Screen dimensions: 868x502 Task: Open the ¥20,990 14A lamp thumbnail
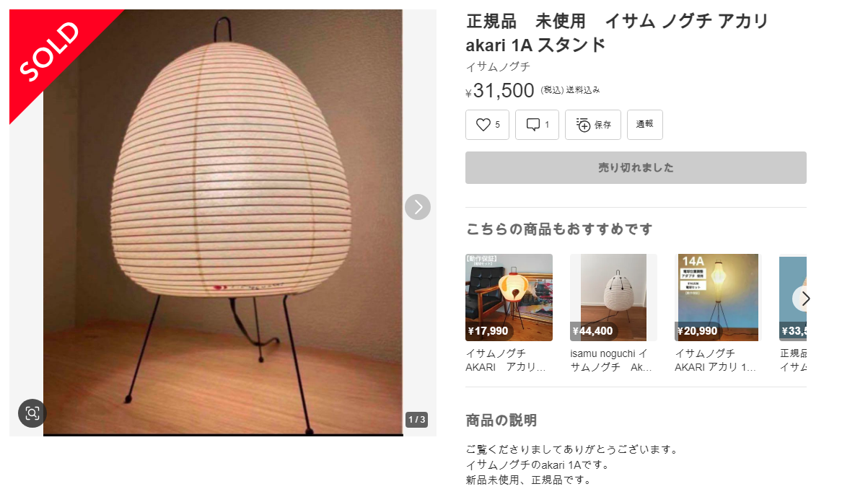[718, 297]
